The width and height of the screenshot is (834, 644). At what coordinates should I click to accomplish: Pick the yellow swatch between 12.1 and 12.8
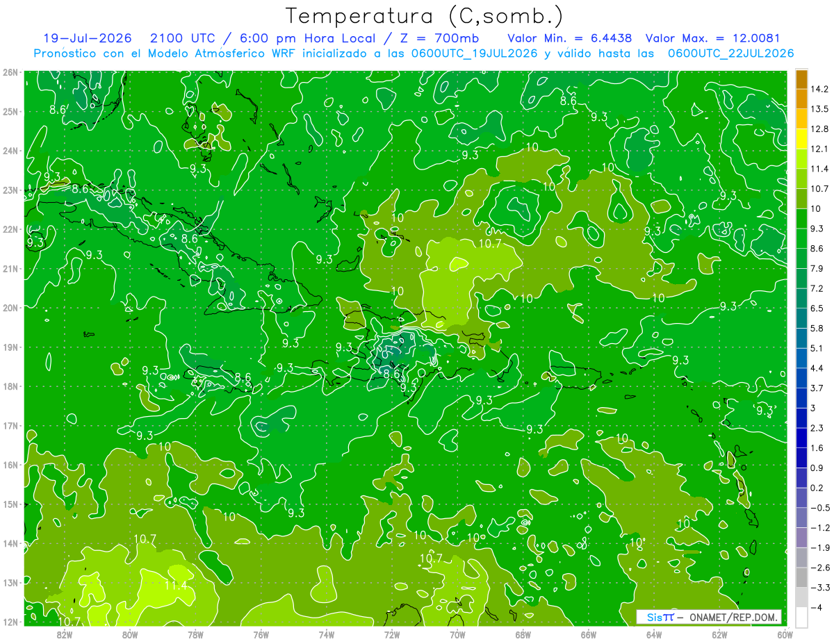coord(801,138)
